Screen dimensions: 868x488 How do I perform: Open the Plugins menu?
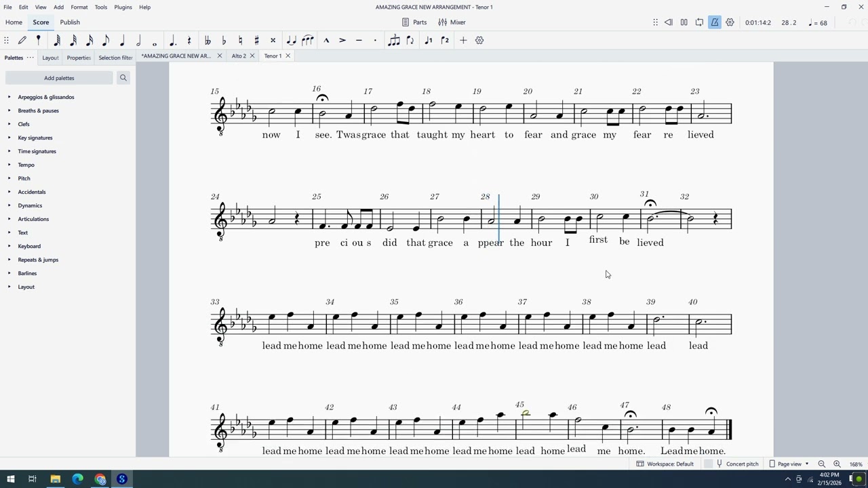[x=123, y=7]
